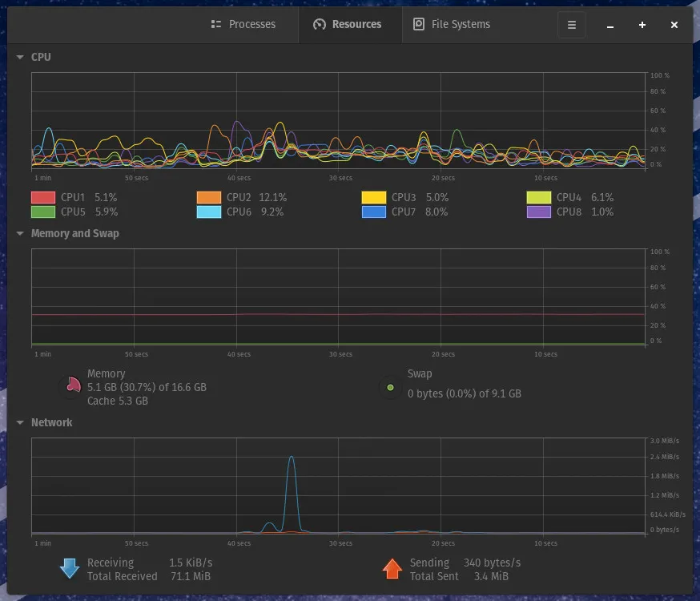Screen dimensions: 700x601
Task: Click the memory pie chart icon
Action: coord(73,385)
